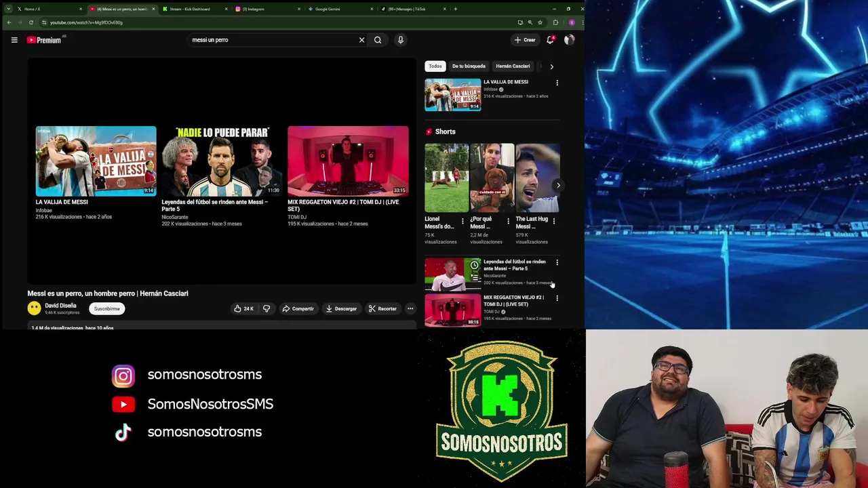
Task: Select the Todos filter chip
Action: pyautogui.click(x=435, y=66)
